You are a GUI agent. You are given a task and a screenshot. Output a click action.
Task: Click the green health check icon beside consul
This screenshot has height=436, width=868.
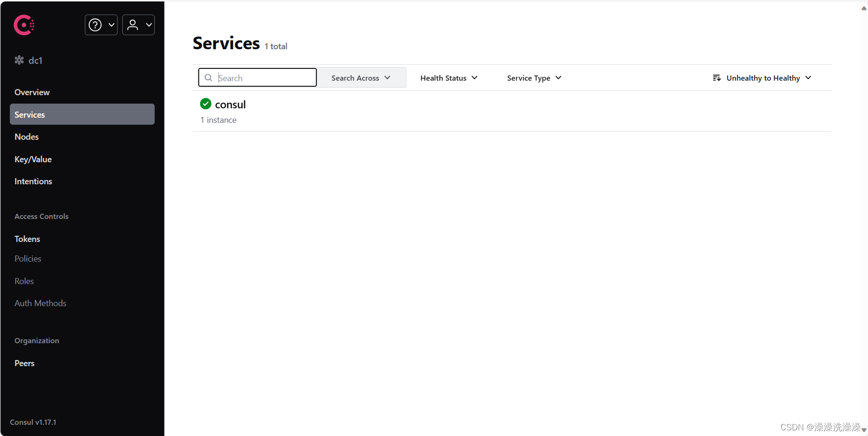coord(205,104)
